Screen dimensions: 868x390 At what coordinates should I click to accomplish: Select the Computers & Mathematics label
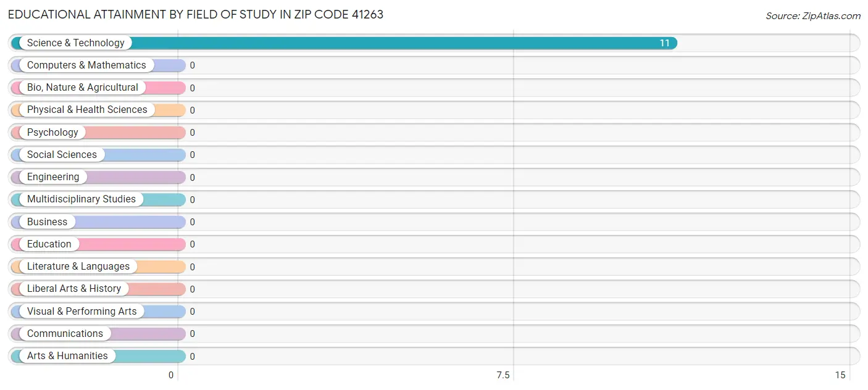[86, 65]
